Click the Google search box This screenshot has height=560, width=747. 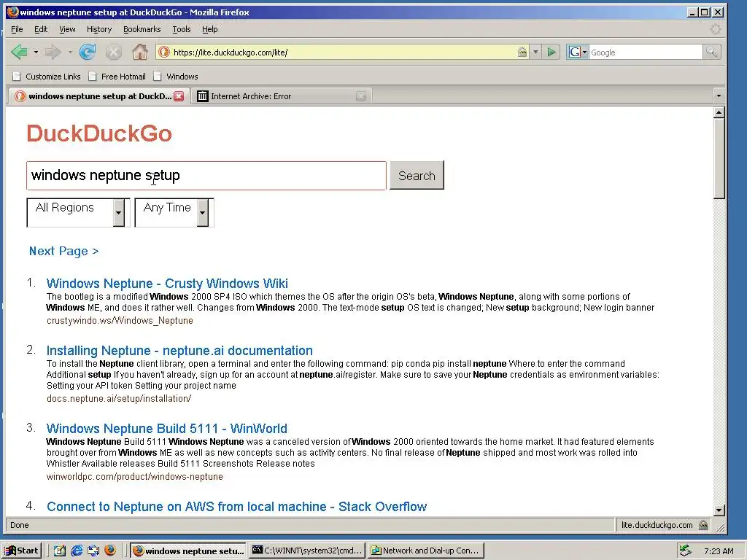point(646,52)
